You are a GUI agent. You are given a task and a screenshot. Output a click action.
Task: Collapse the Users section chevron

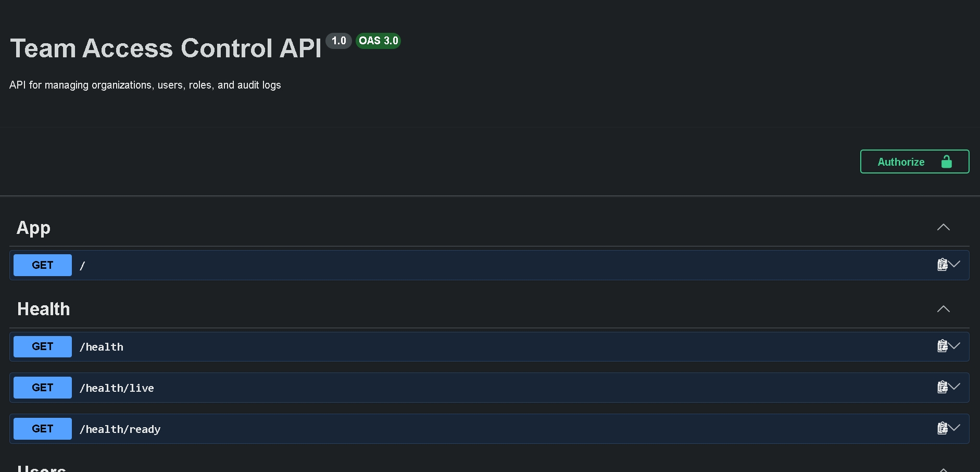[943, 469]
